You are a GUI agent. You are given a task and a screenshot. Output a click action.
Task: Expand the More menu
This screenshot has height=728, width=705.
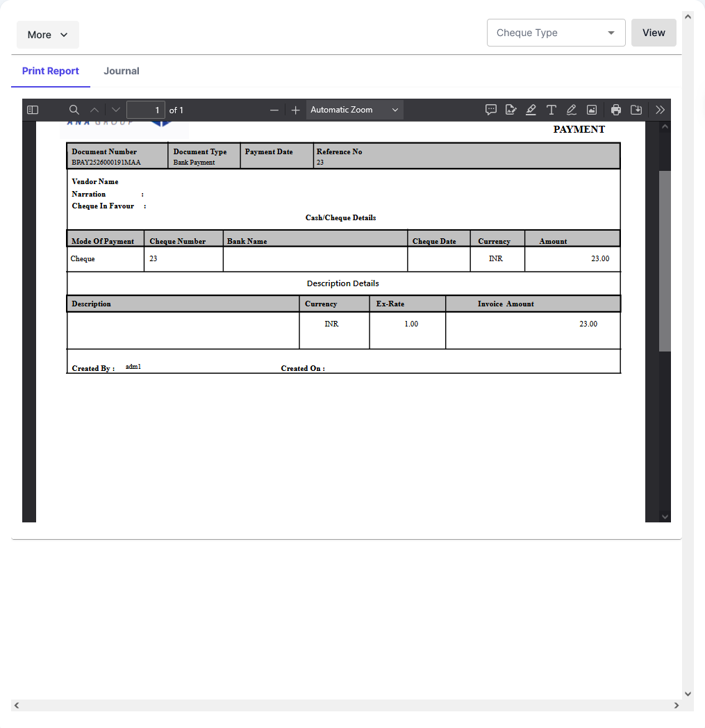47,35
